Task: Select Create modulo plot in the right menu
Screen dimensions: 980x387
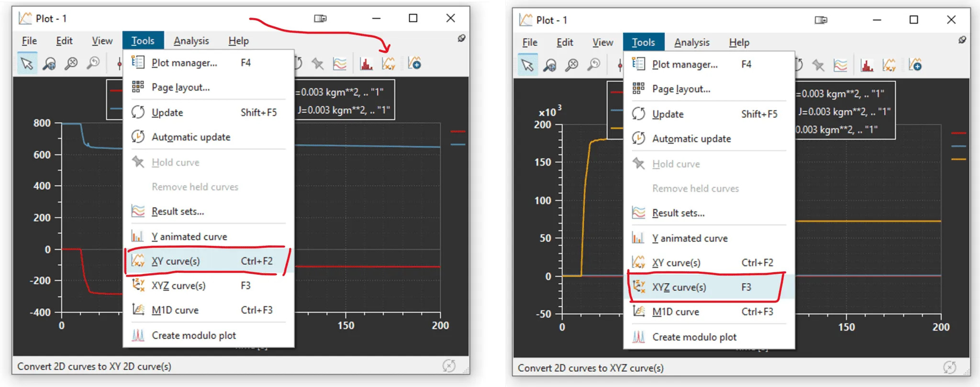Action: tap(694, 337)
